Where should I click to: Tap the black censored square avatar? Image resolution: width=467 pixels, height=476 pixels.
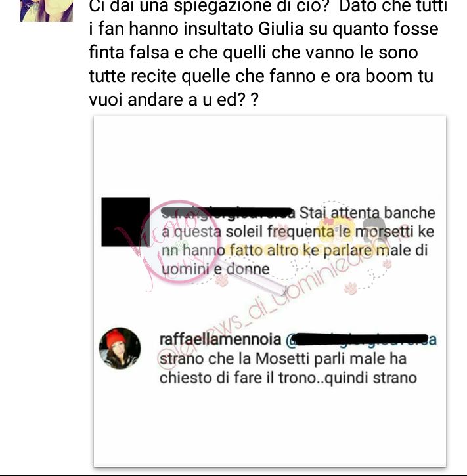(125, 222)
